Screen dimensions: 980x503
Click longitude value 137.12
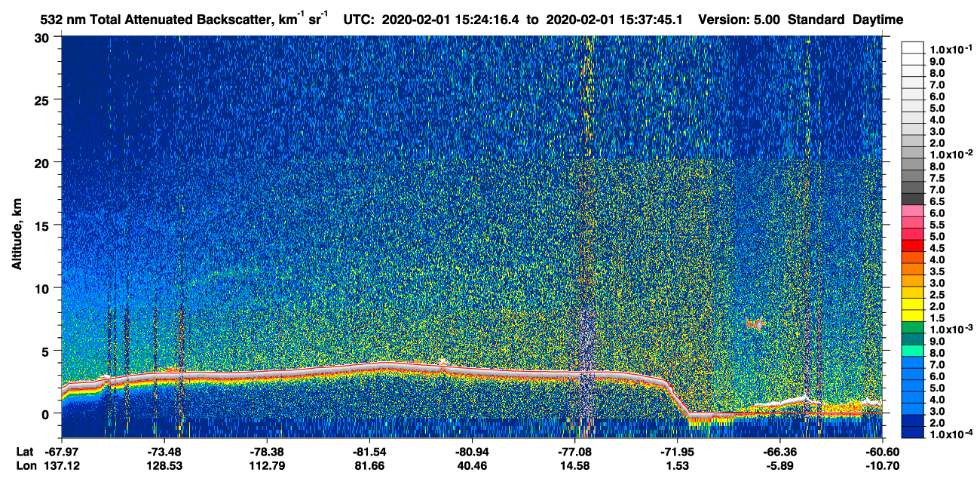pos(63,466)
